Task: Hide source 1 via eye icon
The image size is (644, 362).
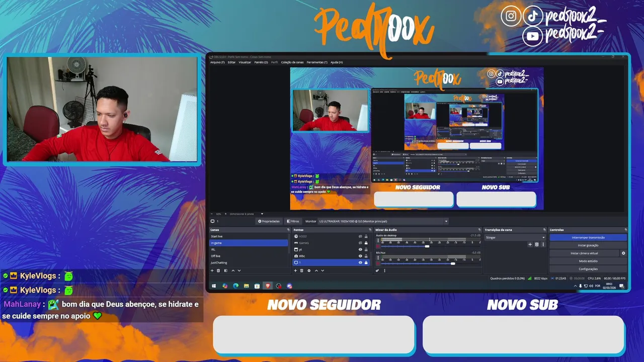Action: tap(360, 262)
